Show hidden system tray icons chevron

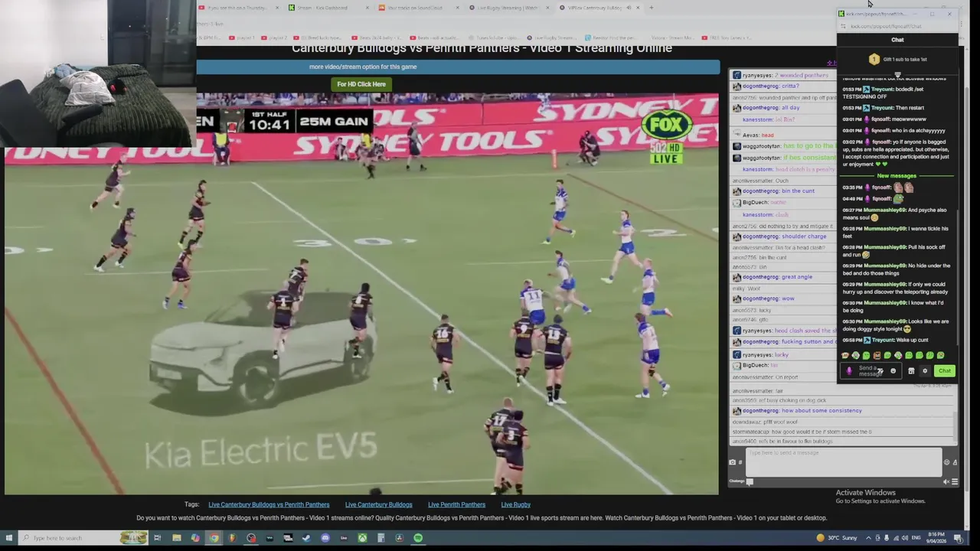click(868, 538)
